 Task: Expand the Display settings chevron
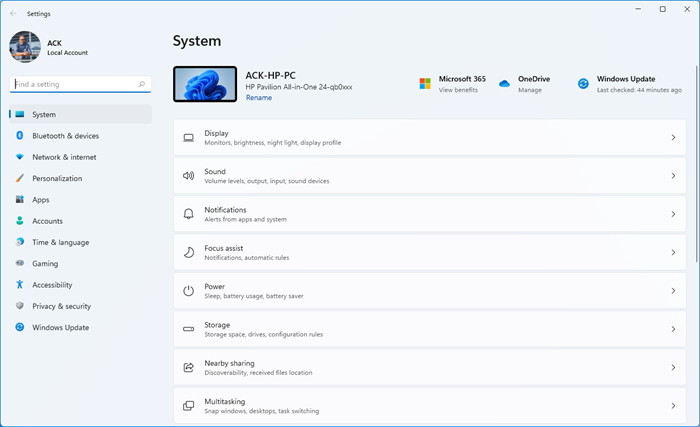673,137
